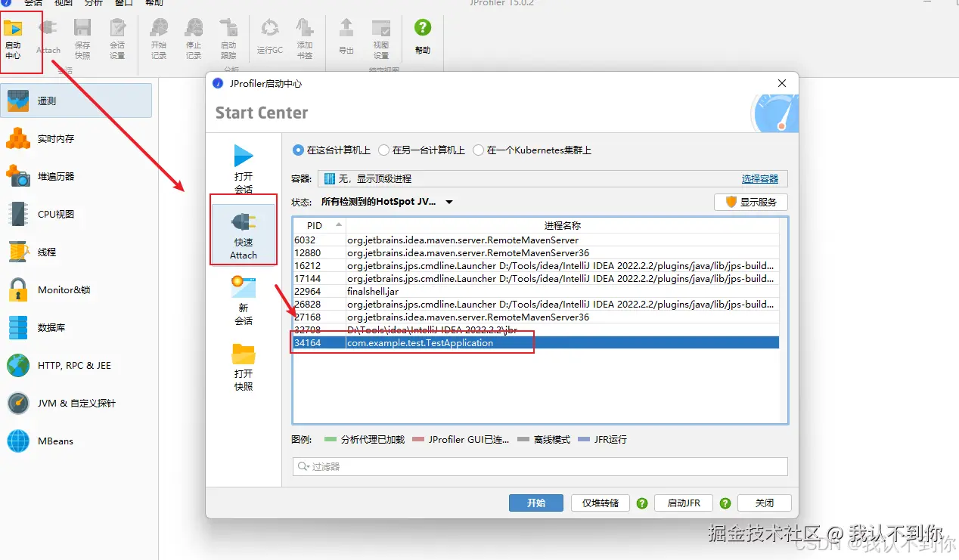Select 打开会话 in Start Center

coord(244,169)
